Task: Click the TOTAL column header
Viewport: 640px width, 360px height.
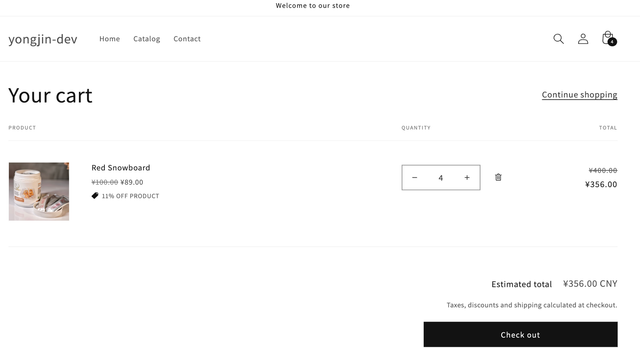Action: pyautogui.click(x=608, y=128)
